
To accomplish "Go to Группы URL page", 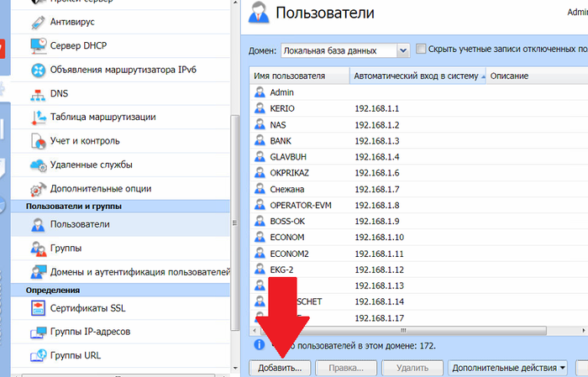I will [x=76, y=355].
